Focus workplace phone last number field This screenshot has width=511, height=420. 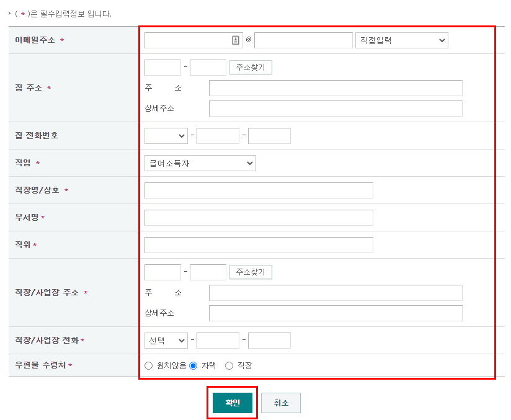tap(269, 341)
